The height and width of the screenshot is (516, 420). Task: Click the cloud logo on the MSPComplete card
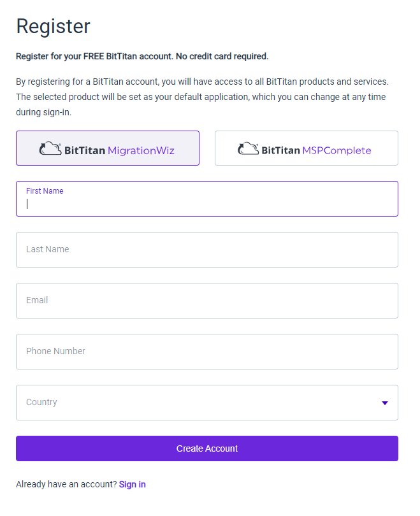(x=249, y=148)
